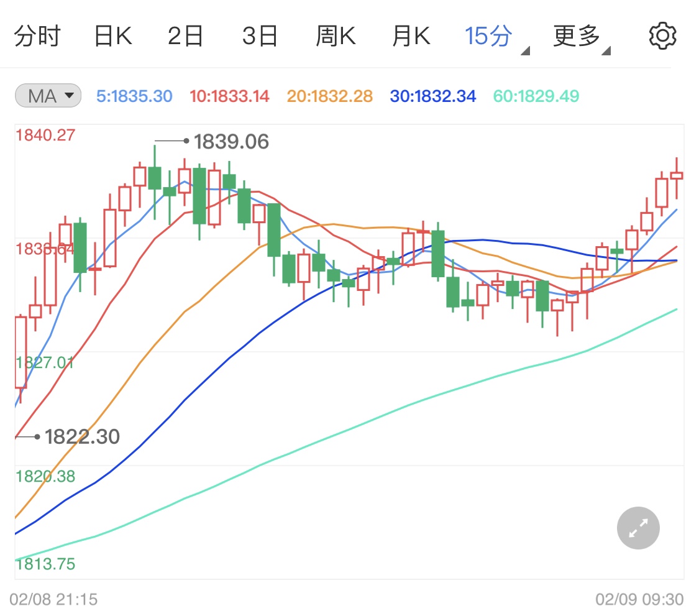Screen dimensions: 699x616
Task: Tap the start time 02/08 21:15
Action: coord(53,599)
